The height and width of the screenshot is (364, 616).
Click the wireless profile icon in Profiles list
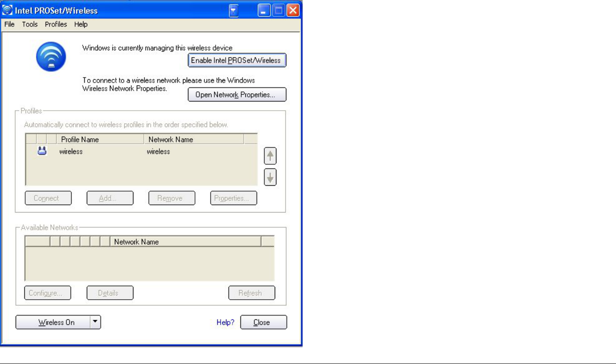pos(42,151)
